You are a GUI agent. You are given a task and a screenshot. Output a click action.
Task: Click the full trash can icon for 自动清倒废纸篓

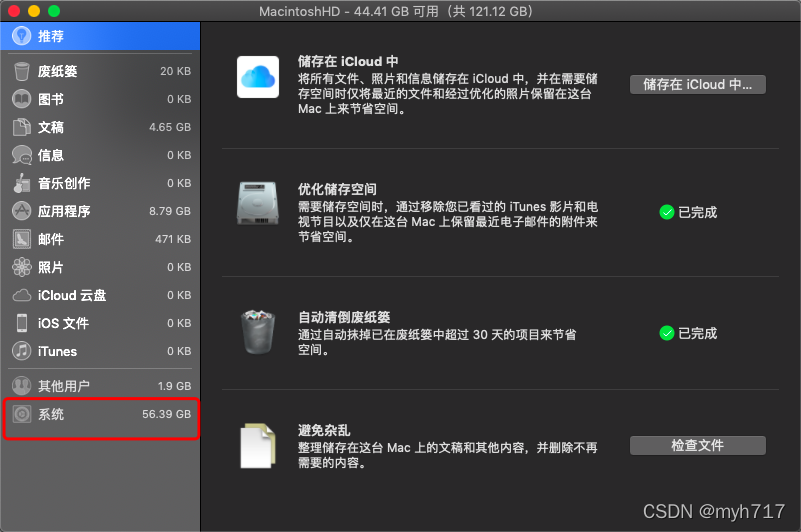258,332
